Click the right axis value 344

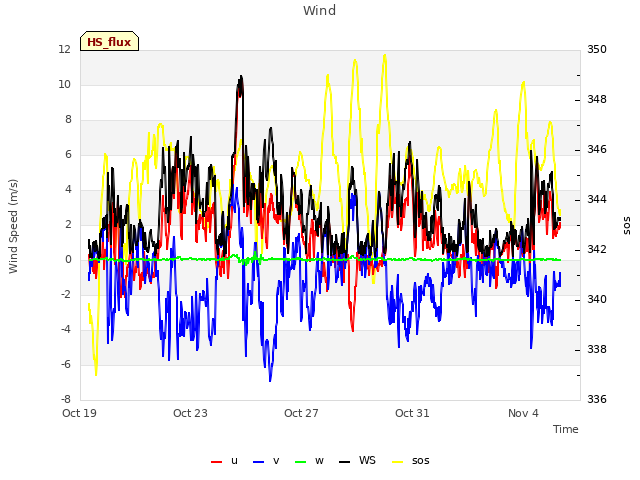(597, 199)
